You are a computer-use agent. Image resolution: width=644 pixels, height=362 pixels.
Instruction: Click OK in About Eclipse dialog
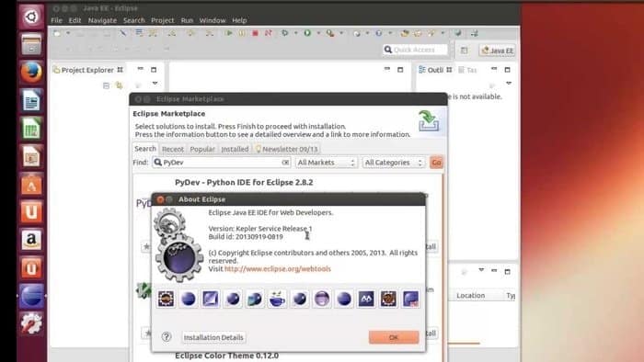(394, 337)
